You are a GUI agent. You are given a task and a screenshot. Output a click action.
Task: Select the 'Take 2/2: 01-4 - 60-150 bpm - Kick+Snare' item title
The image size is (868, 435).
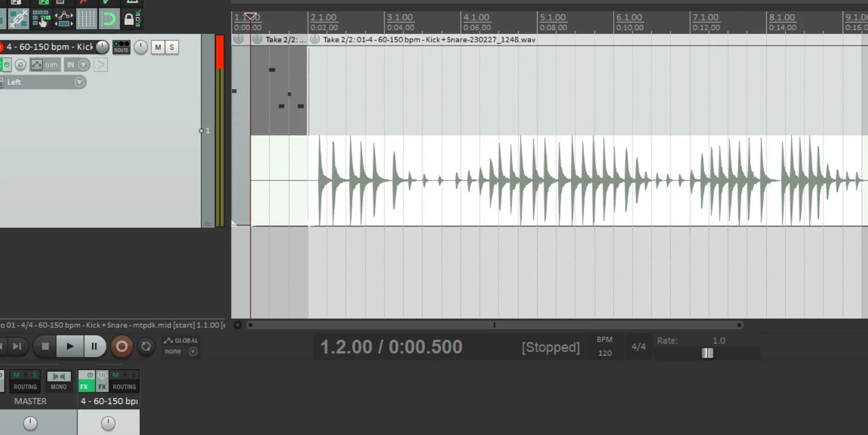tap(429, 39)
